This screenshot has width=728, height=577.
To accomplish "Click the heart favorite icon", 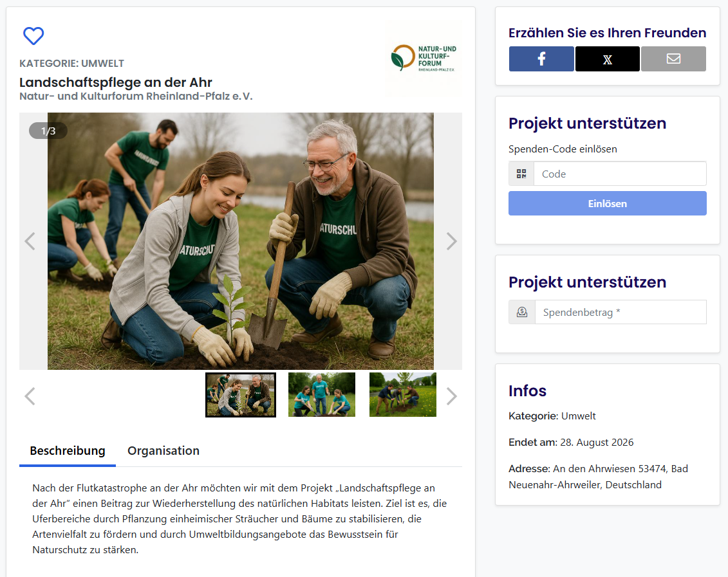I will (33, 36).
